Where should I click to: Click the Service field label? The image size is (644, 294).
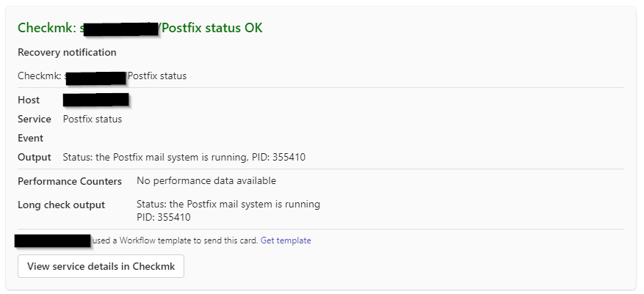(x=35, y=119)
